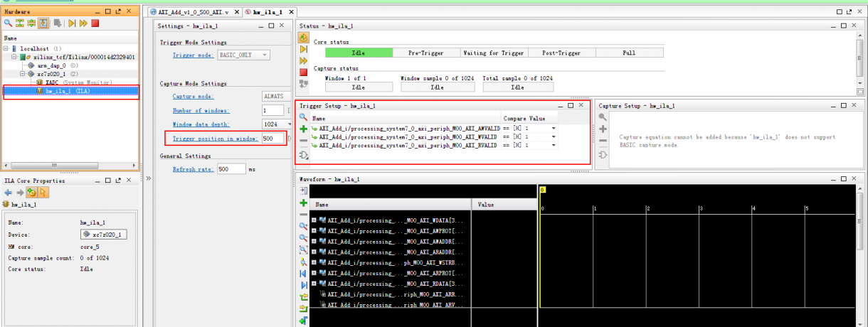Viewport: 868px width, 327px height.
Task: Open compare value dropdown for RVALID probe
Action: coord(554,145)
